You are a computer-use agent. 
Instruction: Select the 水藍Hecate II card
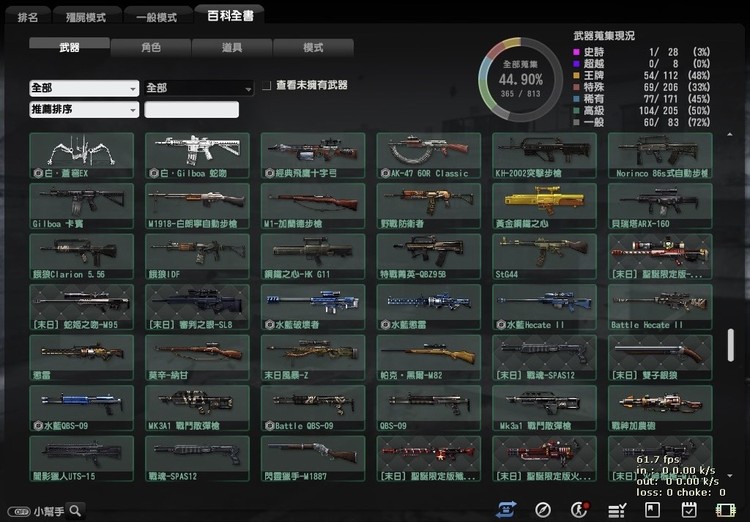coord(544,307)
